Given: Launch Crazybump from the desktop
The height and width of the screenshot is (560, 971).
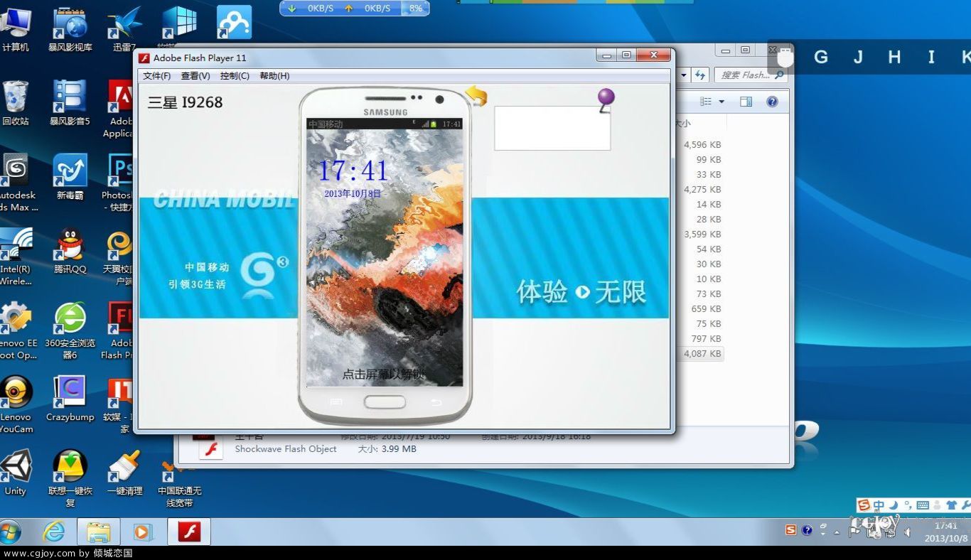Looking at the screenshot, I should pos(70,399).
